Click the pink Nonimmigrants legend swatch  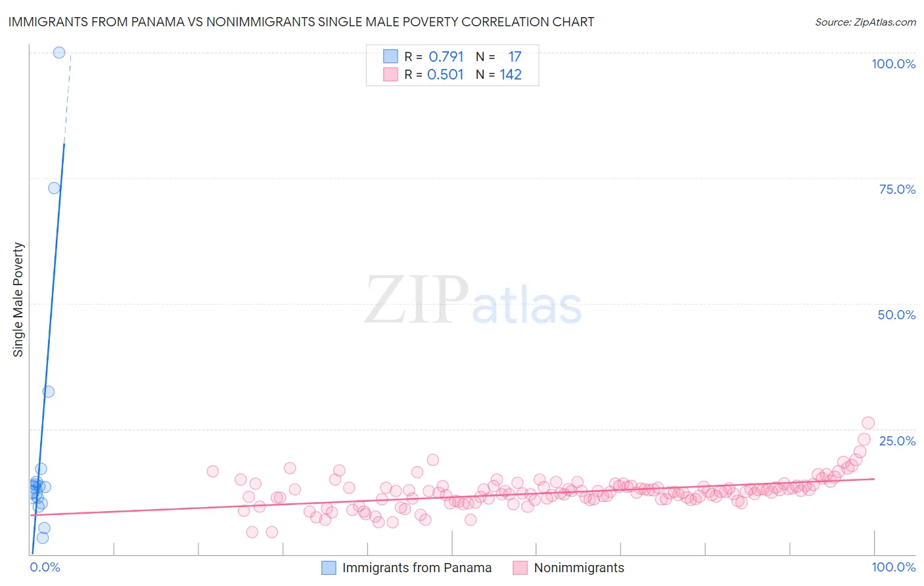click(x=520, y=568)
